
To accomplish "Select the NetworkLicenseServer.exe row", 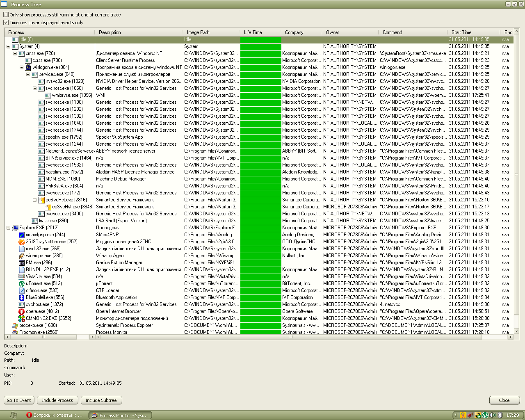I will [x=258, y=151].
